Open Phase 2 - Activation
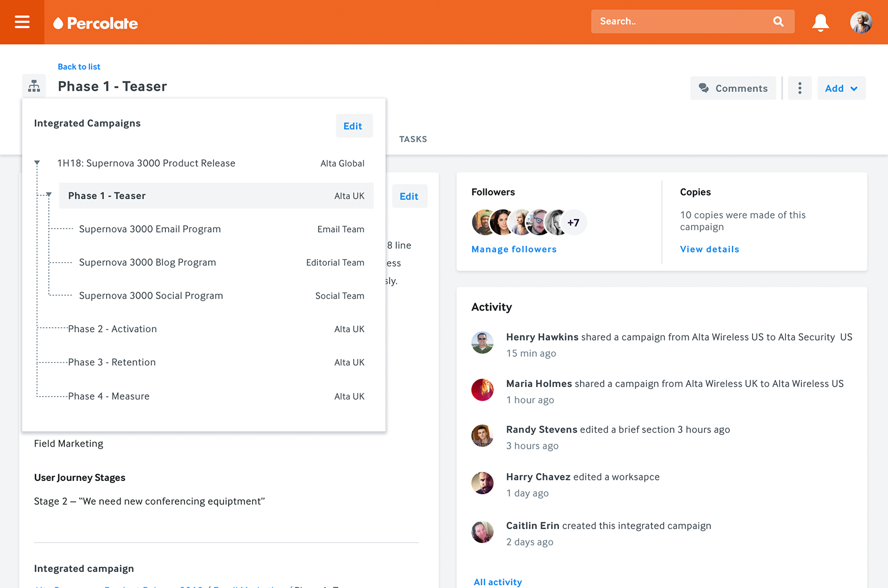Viewport: 888px width, 588px height. tap(113, 329)
